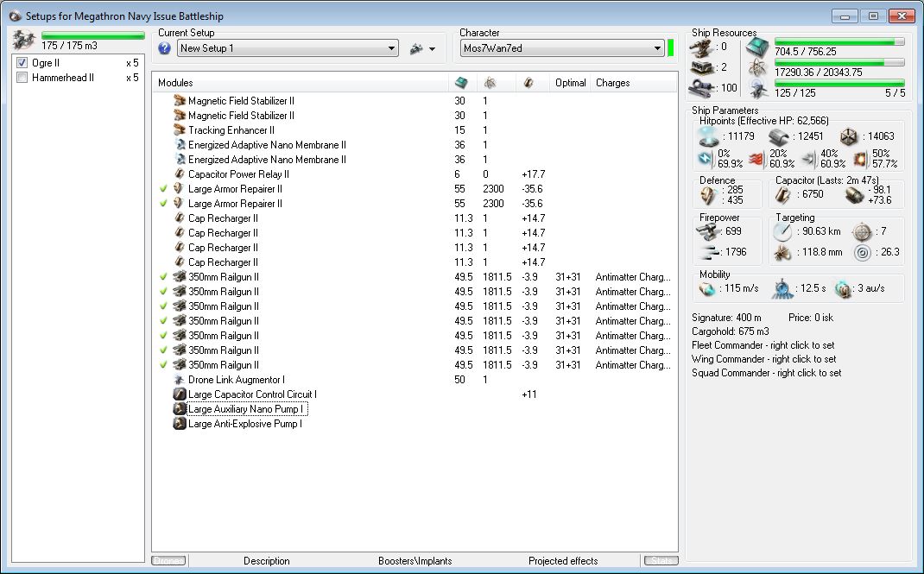Screen dimensions: 924x574
Task: Switch to the Description tab
Action: click(x=266, y=561)
